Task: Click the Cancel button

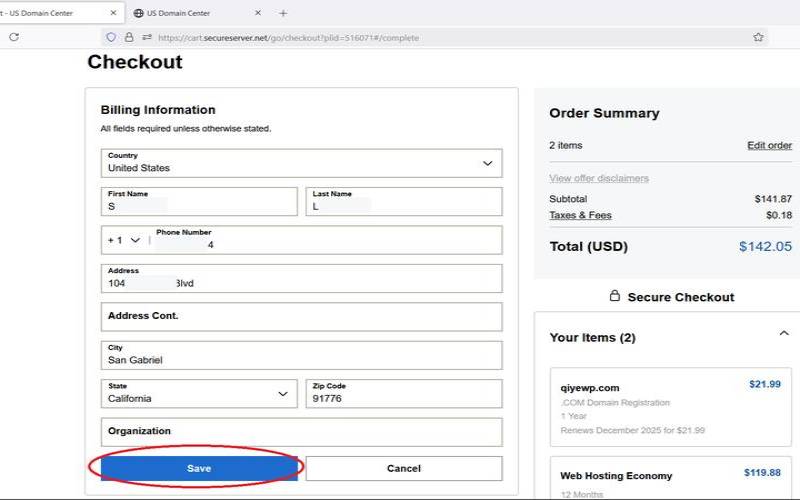Action: click(403, 468)
